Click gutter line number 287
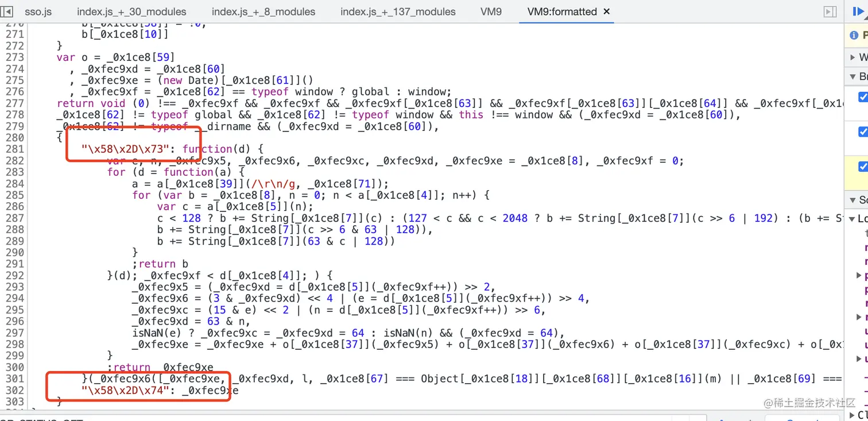Screen dimensions: 868x421 coord(15,218)
